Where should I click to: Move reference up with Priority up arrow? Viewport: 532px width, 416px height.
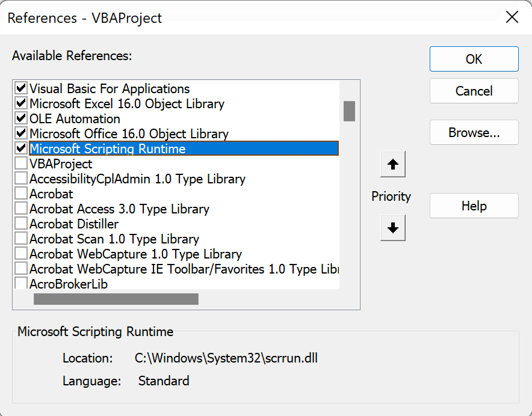pos(392,164)
